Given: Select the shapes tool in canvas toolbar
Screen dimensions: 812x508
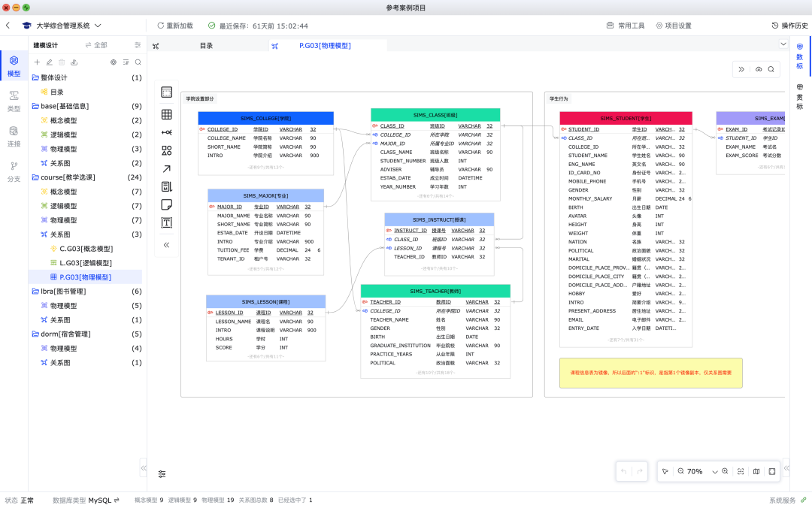Looking at the screenshot, I should coord(167,151).
